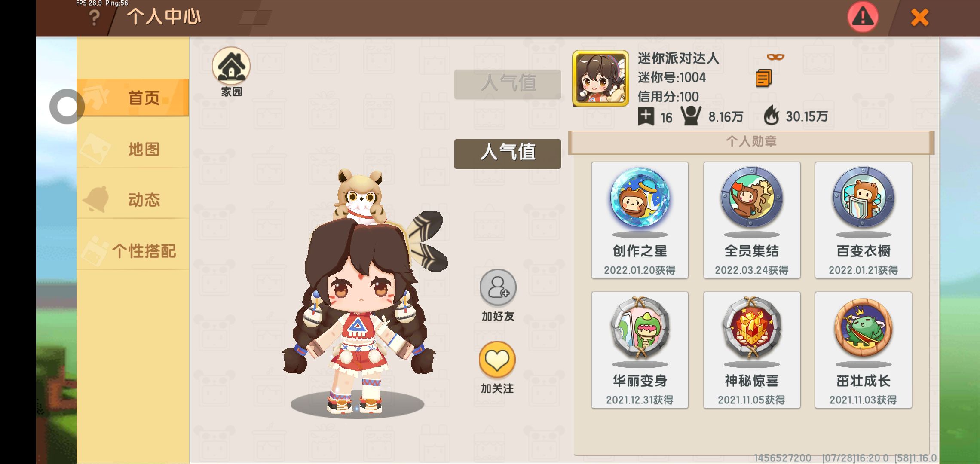The width and height of the screenshot is (980, 464).
Task: Click the dark 人气值 button
Action: [x=508, y=154]
